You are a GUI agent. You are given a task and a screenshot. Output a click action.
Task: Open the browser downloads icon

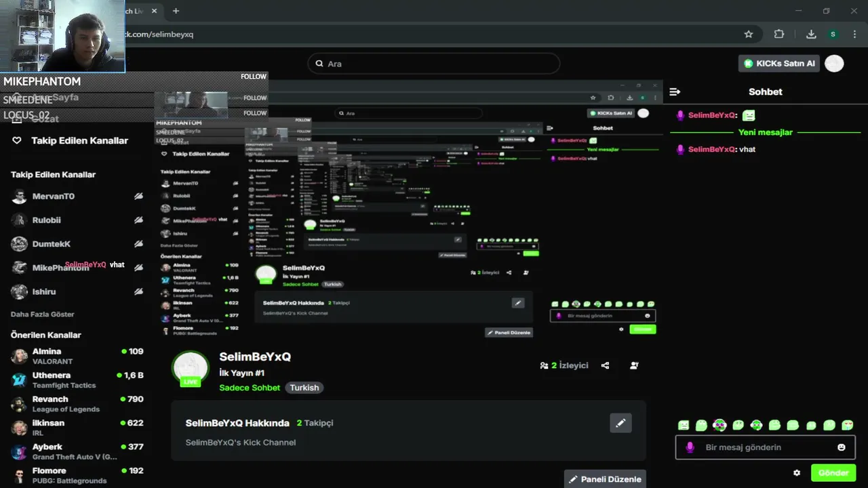click(811, 34)
